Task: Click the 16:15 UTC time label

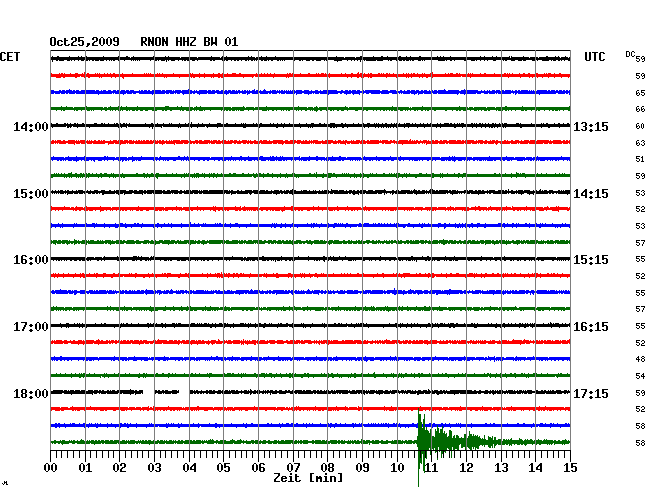Action: point(591,327)
